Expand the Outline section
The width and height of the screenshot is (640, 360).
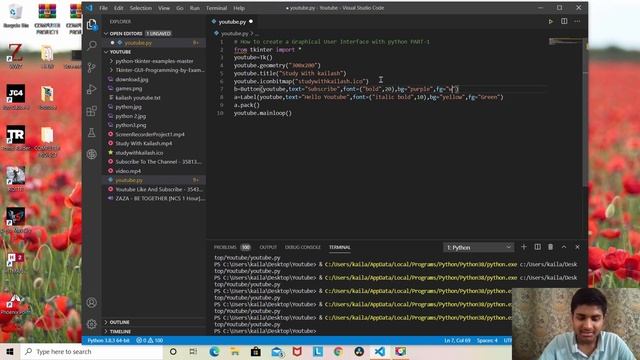pyautogui.click(x=119, y=322)
